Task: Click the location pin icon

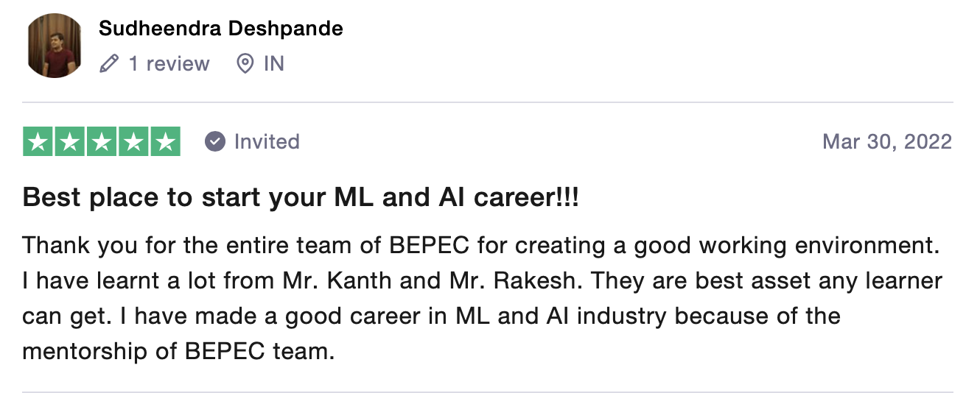Action: point(245,64)
